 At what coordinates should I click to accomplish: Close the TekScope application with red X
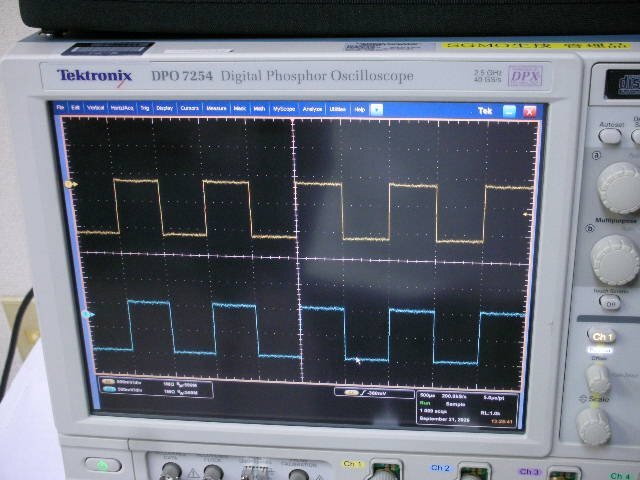(529, 112)
